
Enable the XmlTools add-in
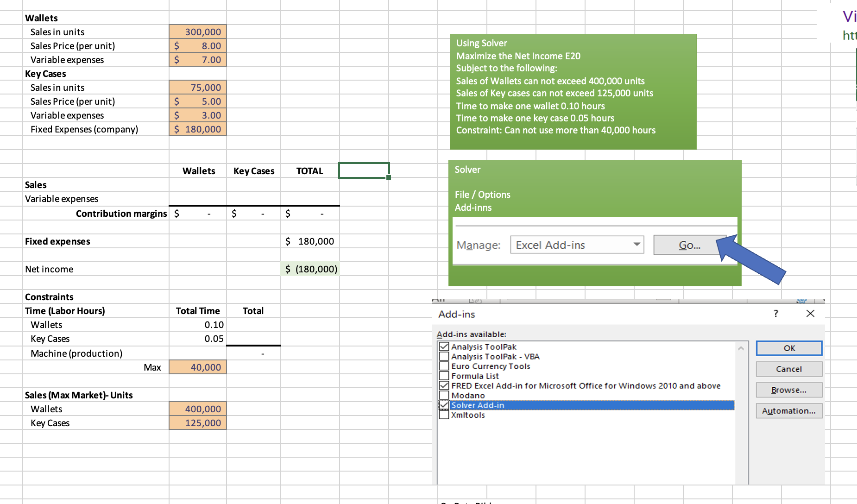(444, 415)
